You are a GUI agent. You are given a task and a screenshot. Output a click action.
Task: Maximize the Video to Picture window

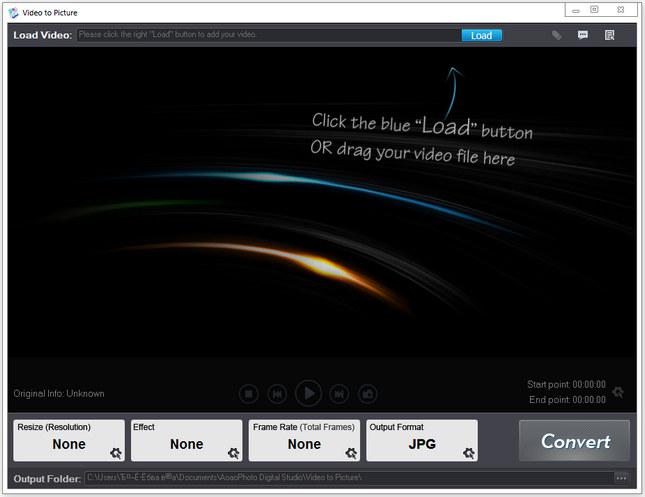[x=594, y=9]
